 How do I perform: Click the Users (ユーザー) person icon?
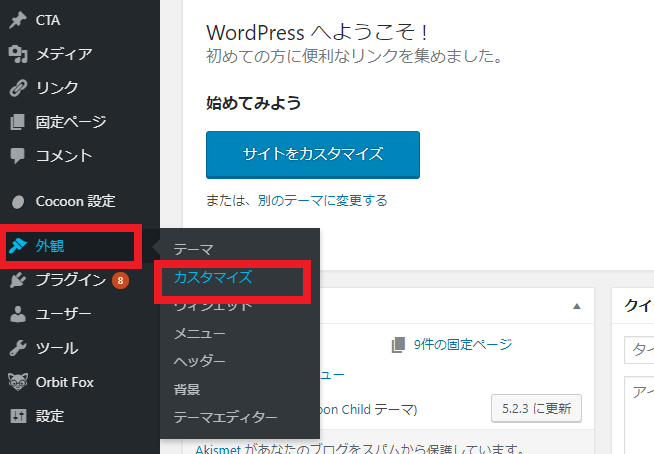pyautogui.click(x=17, y=314)
